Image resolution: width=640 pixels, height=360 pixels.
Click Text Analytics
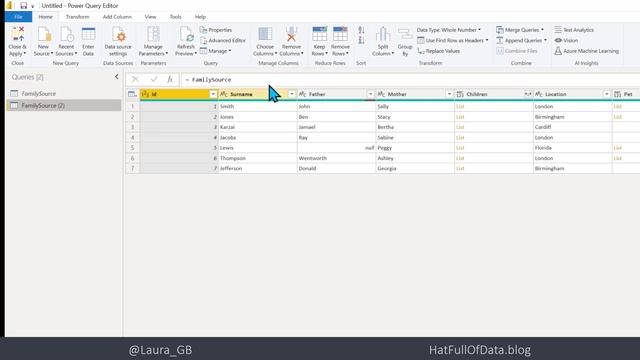click(574, 30)
